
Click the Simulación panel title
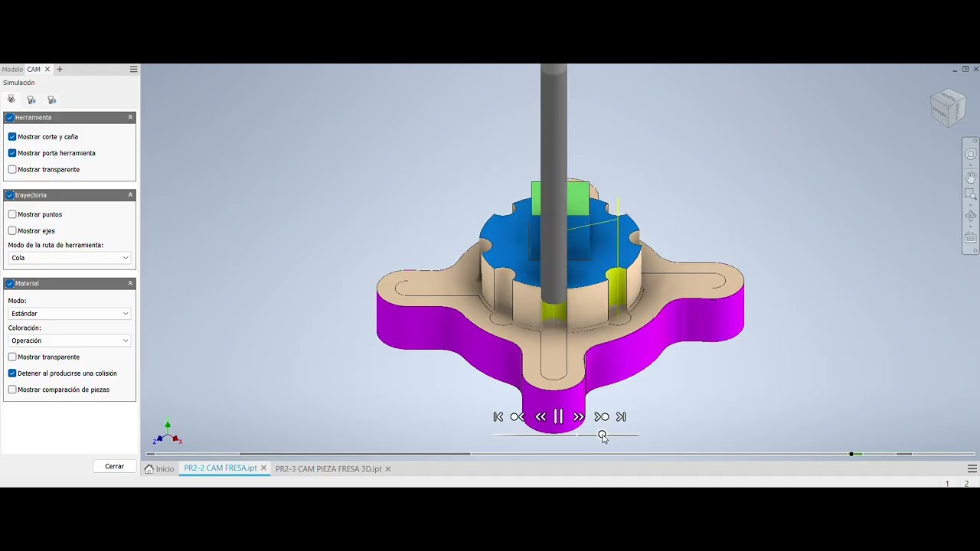coord(18,83)
